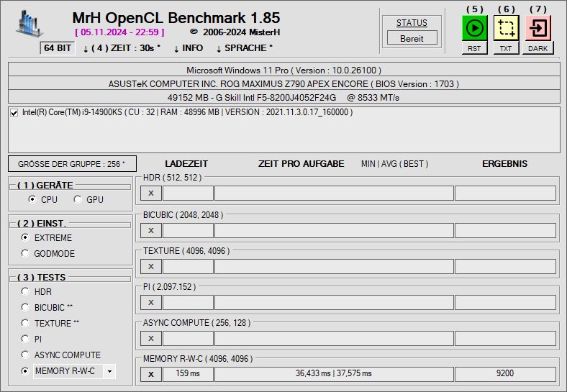Click the Bereit status field
The image size is (567, 392).
click(x=412, y=38)
